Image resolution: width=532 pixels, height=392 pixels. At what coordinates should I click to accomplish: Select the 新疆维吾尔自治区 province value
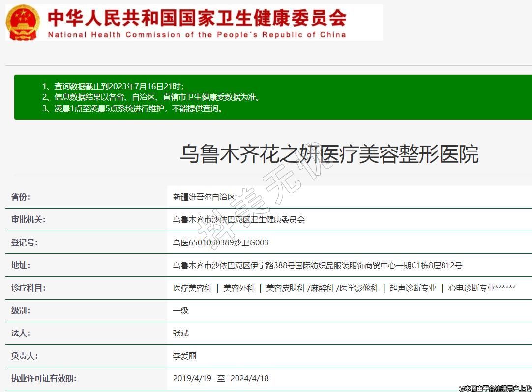coord(204,197)
